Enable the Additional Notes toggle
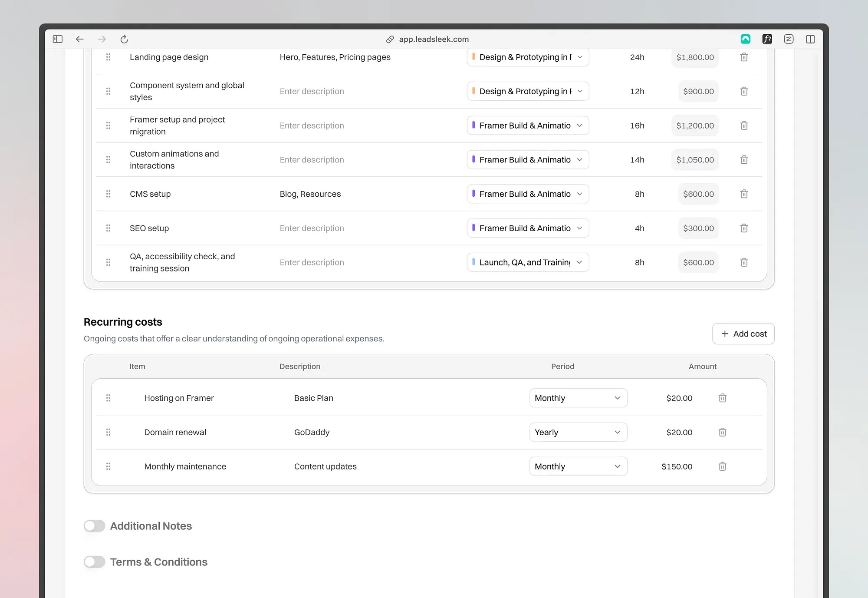Viewport: 868px width, 598px height. click(95, 526)
